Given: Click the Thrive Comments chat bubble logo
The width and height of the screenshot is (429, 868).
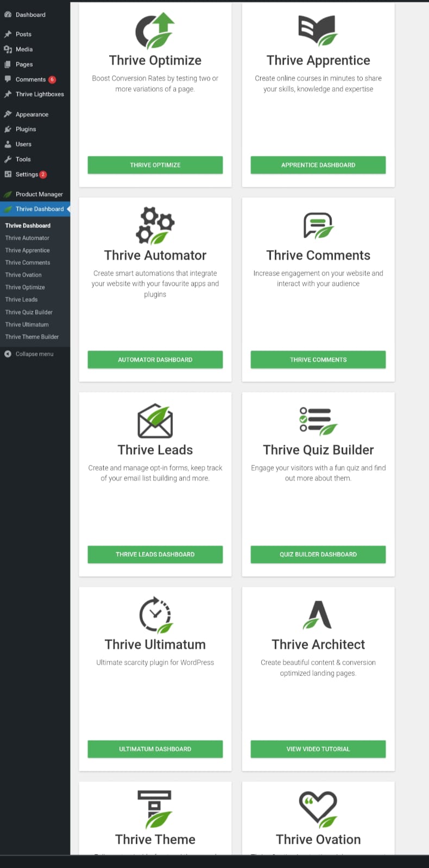Looking at the screenshot, I should (x=318, y=226).
